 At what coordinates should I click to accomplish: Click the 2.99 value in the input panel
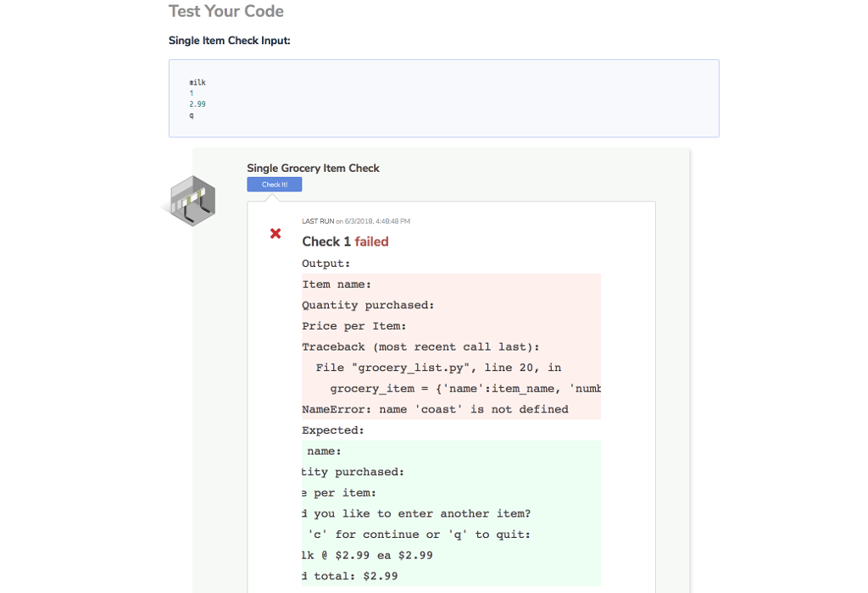click(196, 103)
